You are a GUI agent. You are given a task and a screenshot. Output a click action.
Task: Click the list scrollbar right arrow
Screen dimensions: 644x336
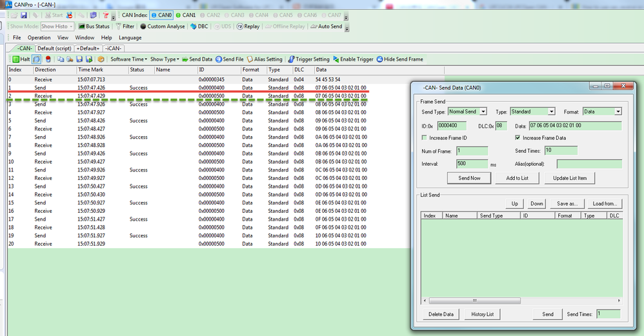click(x=619, y=301)
